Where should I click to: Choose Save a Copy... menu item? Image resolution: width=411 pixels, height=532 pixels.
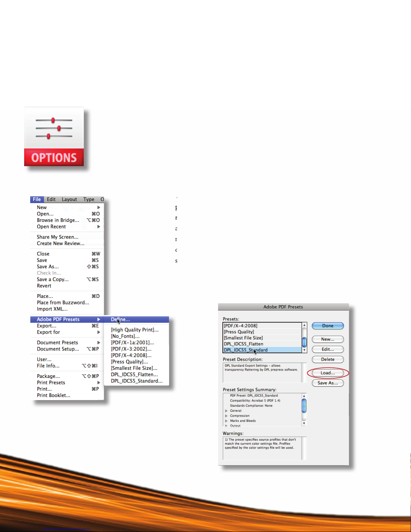(67, 279)
